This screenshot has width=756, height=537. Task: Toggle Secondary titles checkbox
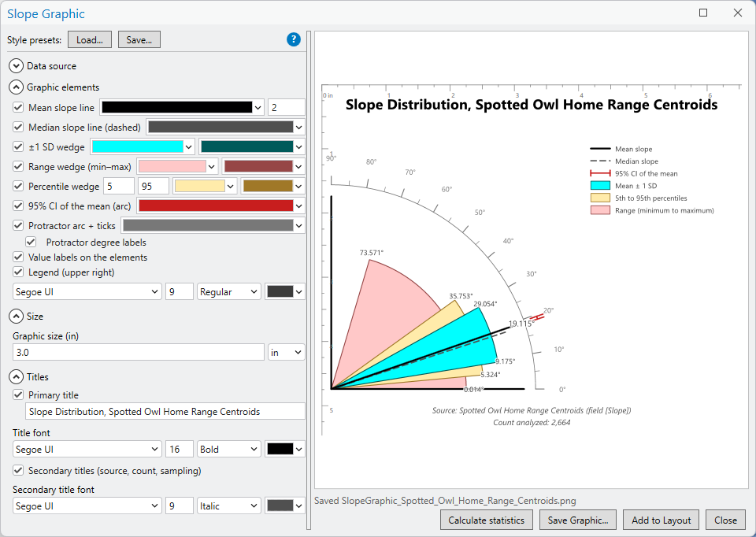18,470
